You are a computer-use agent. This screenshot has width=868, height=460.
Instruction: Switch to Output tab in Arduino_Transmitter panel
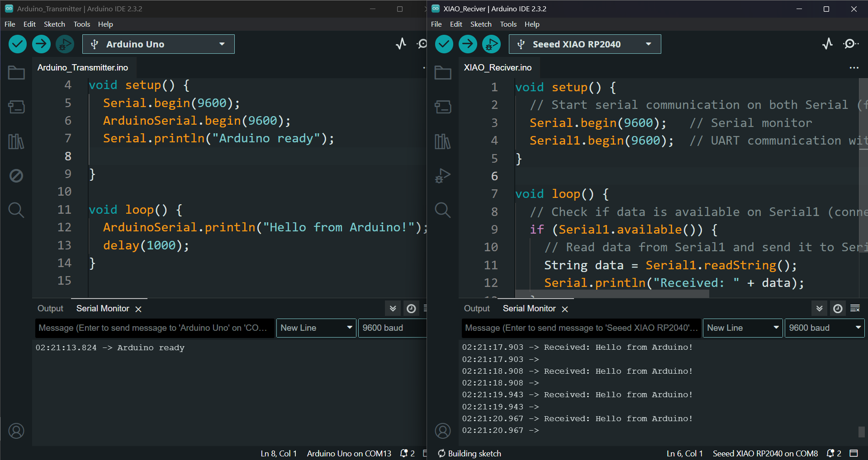pos(50,309)
